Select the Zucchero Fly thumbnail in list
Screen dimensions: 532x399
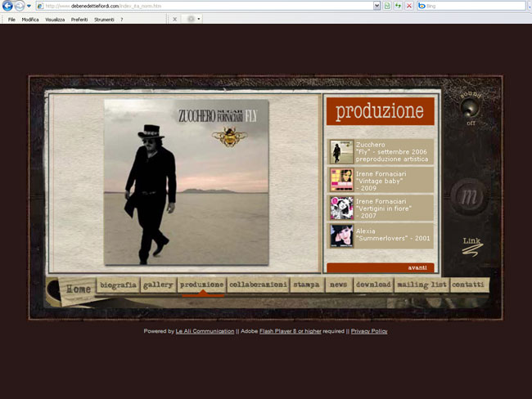click(341, 152)
